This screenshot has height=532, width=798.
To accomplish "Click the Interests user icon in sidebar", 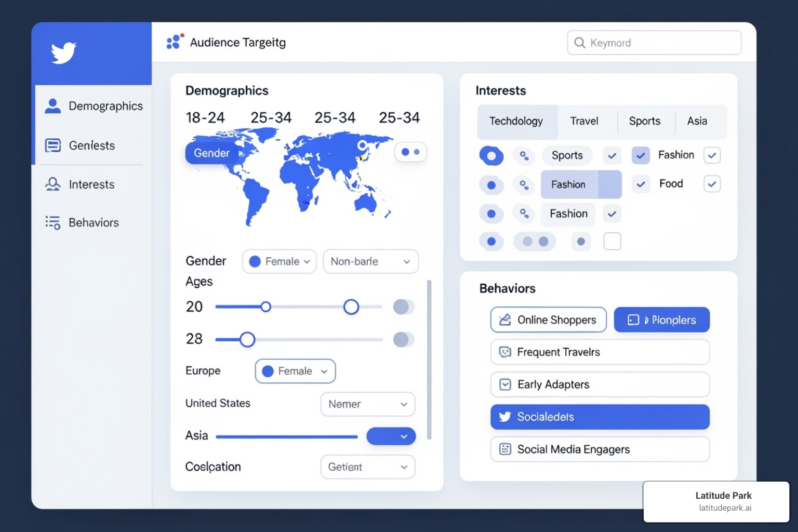I will (x=52, y=184).
